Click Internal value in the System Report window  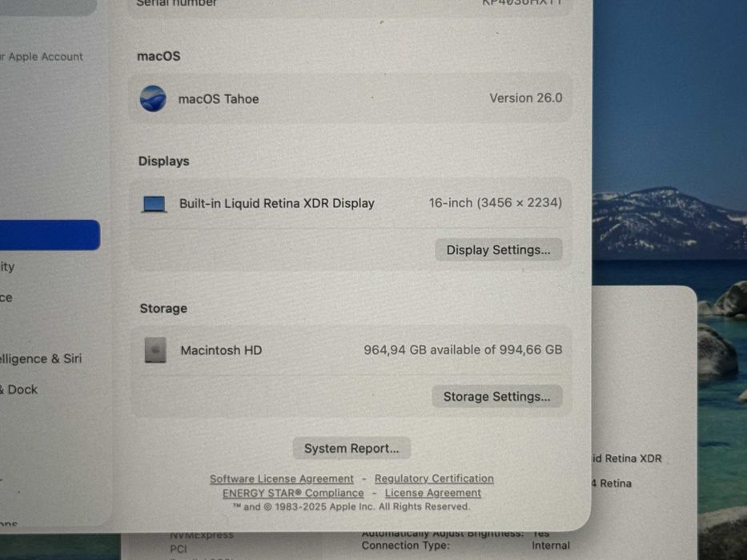[x=551, y=546]
